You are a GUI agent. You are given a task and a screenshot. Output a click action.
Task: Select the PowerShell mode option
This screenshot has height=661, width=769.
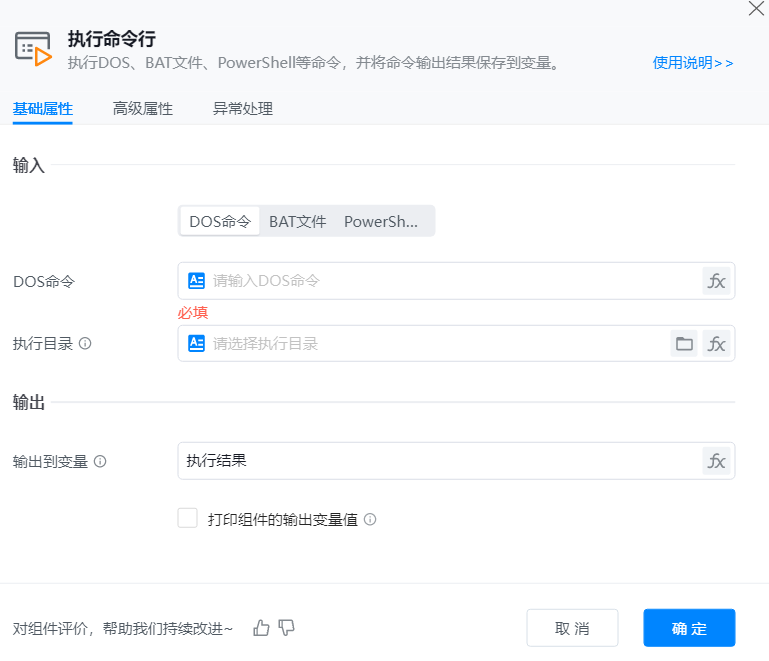click(381, 222)
